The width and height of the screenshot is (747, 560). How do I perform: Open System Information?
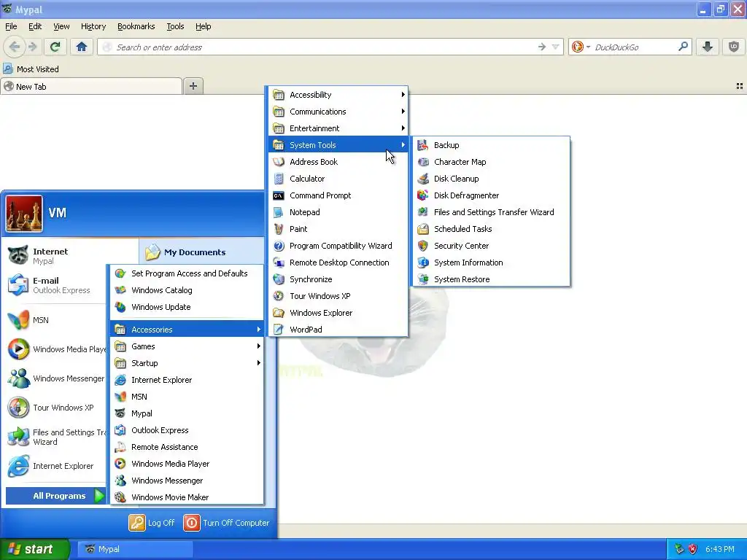[x=491, y=262]
